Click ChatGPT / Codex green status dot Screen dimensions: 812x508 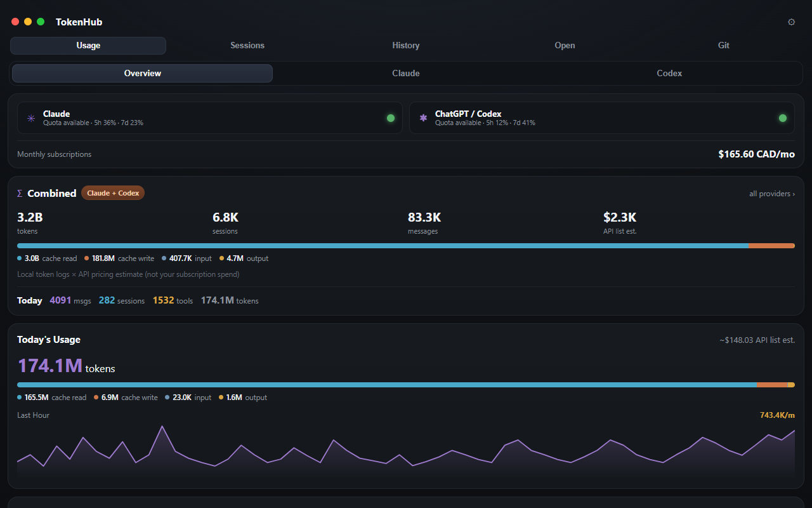783,118
